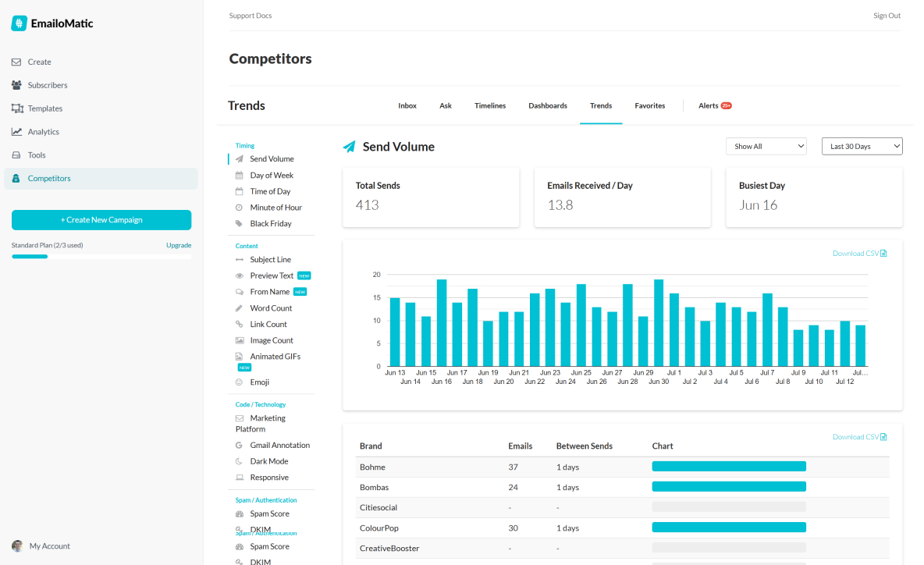Click the Total Sends card
924x565 pixels.
click(x=431, y=197)
